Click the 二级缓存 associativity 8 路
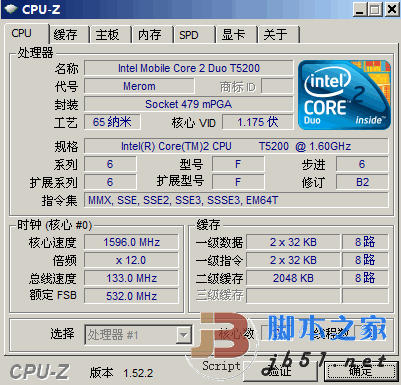The image size is (401, 385). pos(365,278)
